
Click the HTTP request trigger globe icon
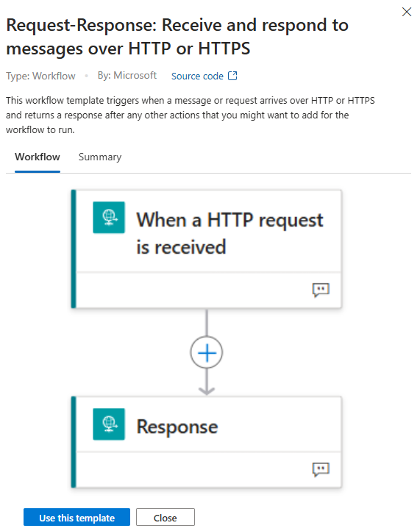[109, 218]
